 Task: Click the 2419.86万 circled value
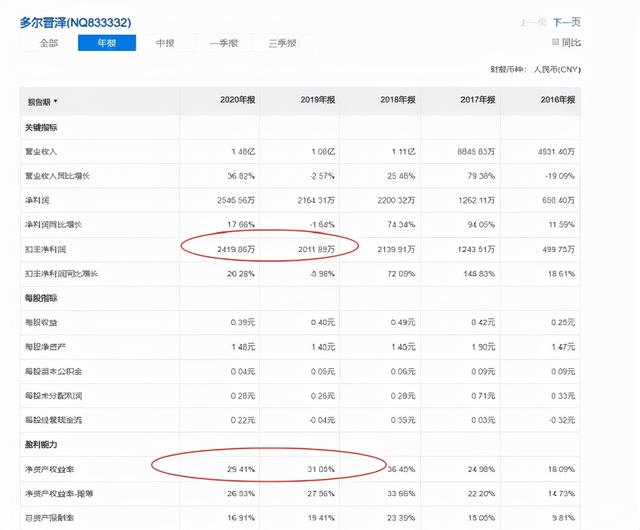(x=236, y=249)
